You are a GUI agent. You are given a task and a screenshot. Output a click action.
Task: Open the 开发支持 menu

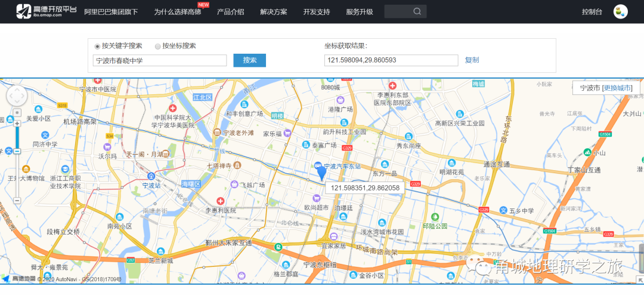[x=317, y=11]
